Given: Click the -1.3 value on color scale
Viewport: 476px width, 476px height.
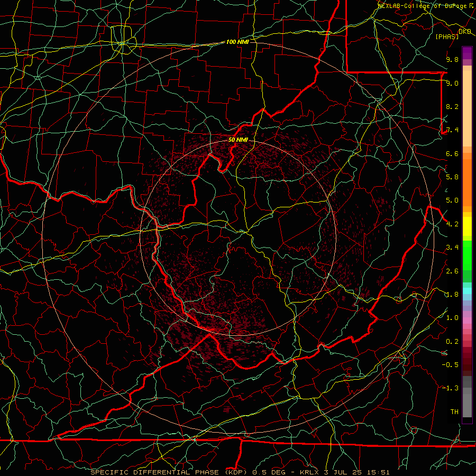Looking at the screenshot, I should (x=450, y=388).
